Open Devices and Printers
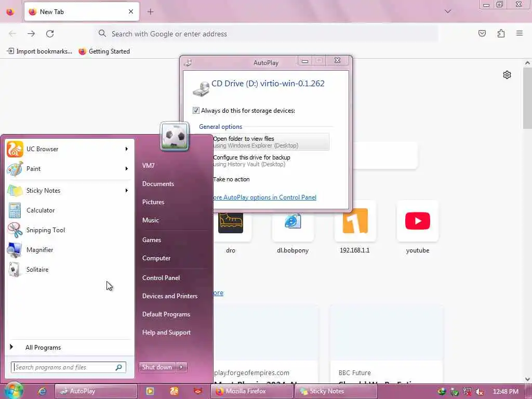The width and height of the screenshot is (532, 399). tap(170, 296)
